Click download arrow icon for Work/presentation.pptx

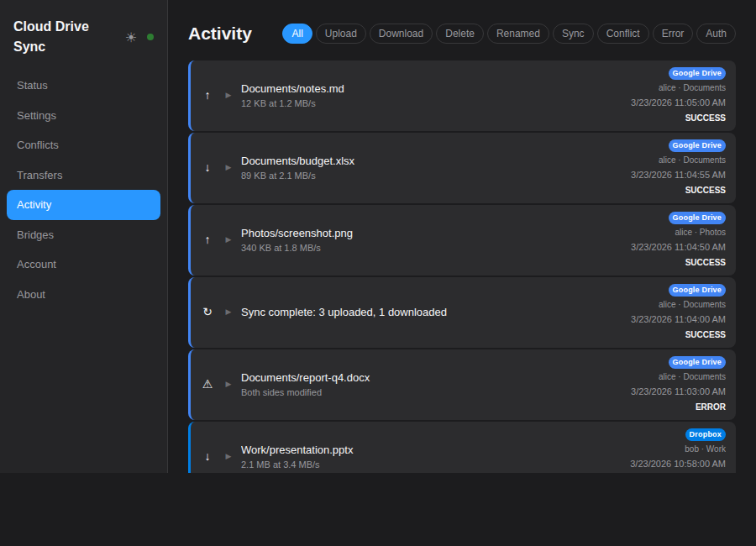click(207, 457)
